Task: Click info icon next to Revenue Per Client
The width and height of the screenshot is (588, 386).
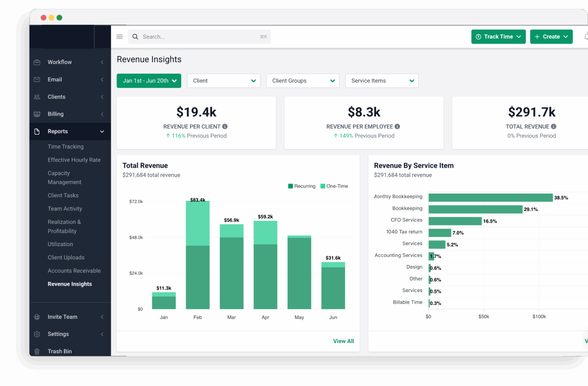Action: 225,126
